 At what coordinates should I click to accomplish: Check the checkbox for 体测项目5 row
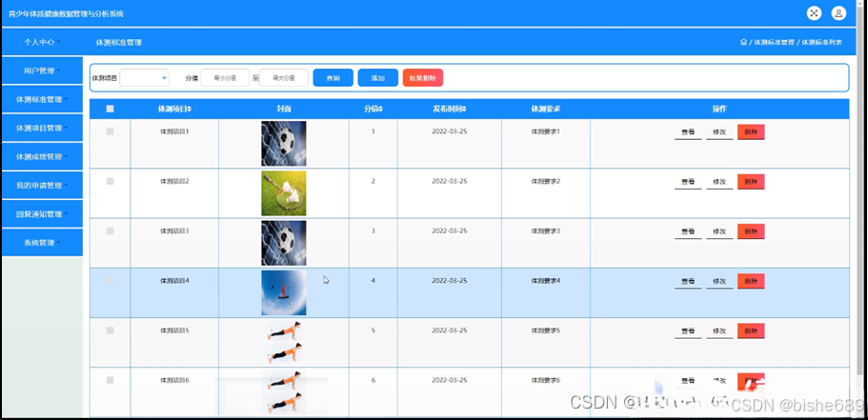click(x=111, y=330)
